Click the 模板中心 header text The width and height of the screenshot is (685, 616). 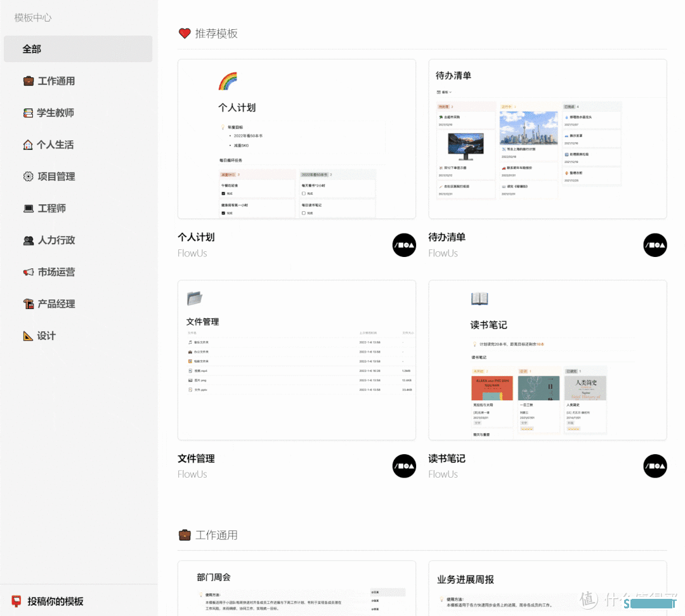point(33,18)
